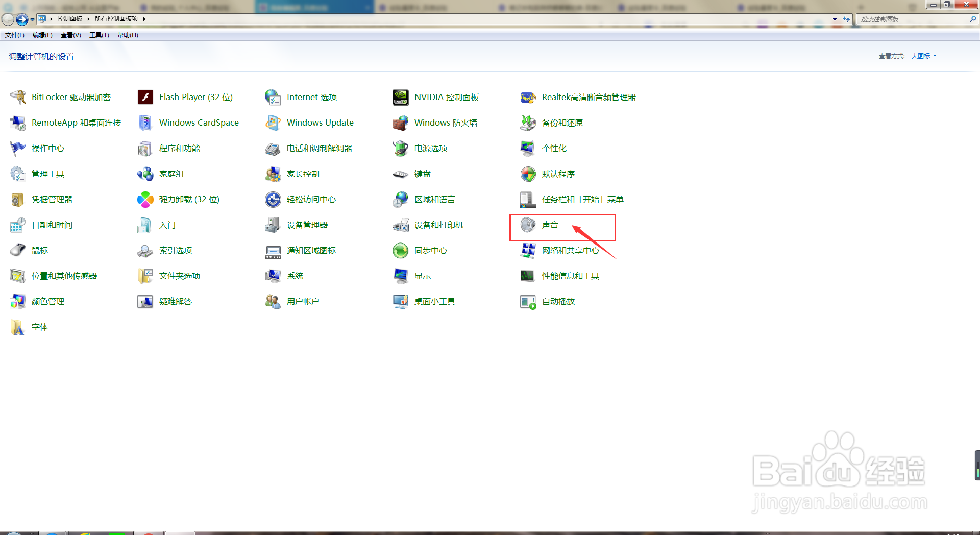The image size is (980, 535).
Task: Click the 控制面板 breadcrumb
Action: 70,19
